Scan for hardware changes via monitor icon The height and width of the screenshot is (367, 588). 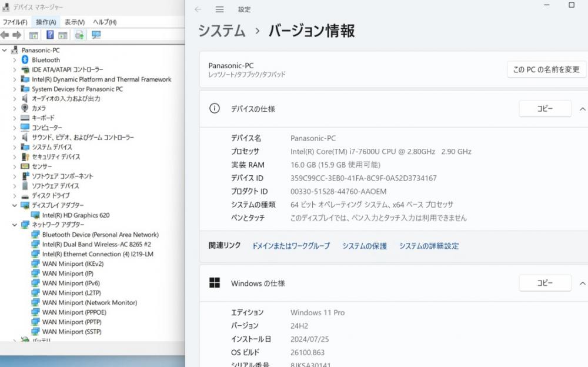96,35
